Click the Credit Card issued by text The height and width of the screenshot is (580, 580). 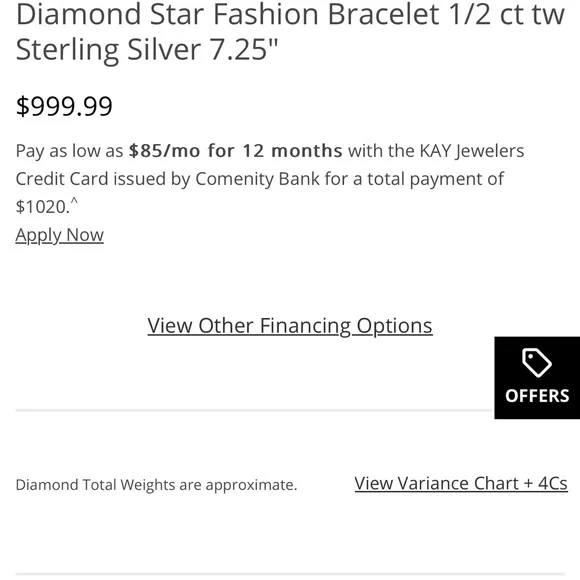103,179
